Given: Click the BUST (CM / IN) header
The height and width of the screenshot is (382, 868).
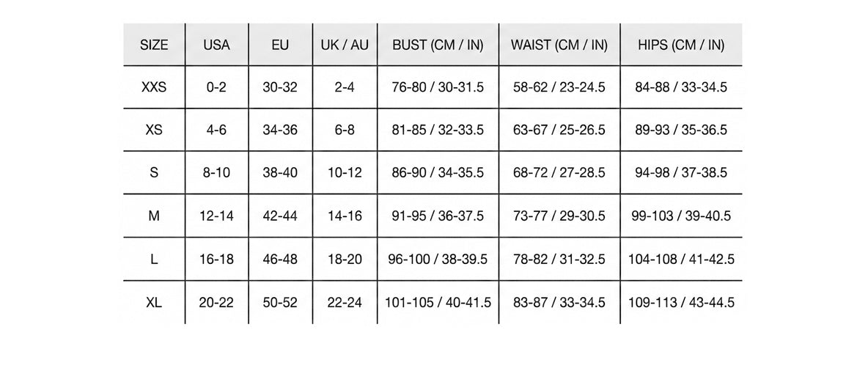Looking at the screenshot, I should (438, 45).
